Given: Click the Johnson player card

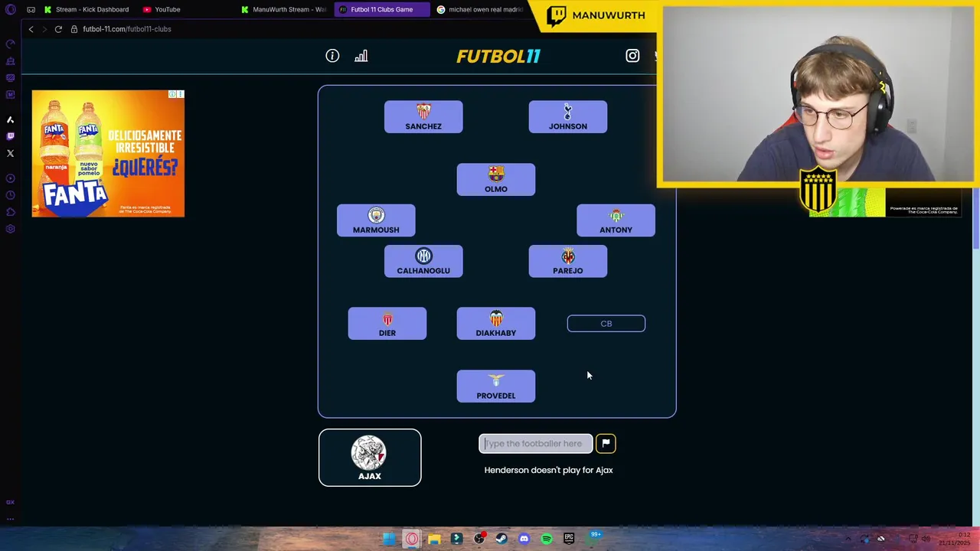Looking at the screenshot, I should tap(568, 117).
